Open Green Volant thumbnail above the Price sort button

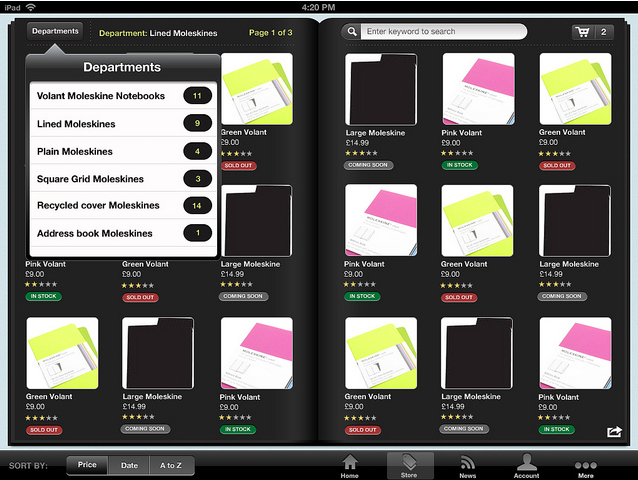click(x=62, y=353)
